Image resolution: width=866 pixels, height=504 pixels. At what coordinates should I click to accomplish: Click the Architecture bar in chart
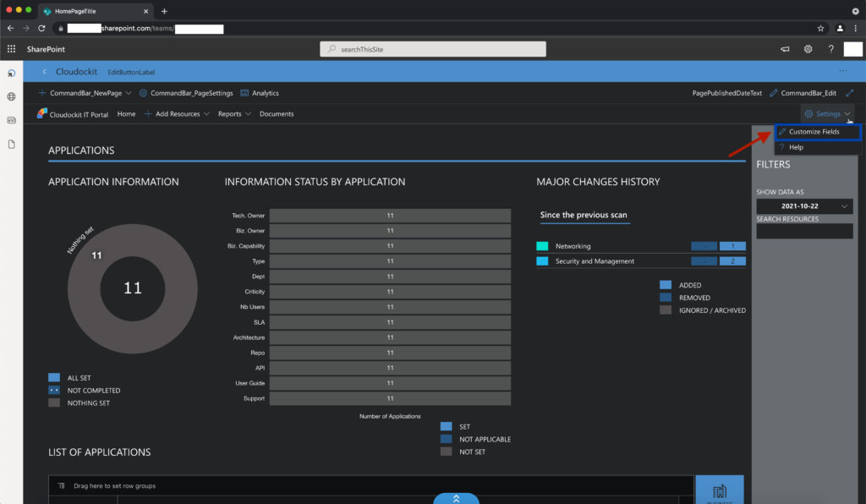coord(390,337)
